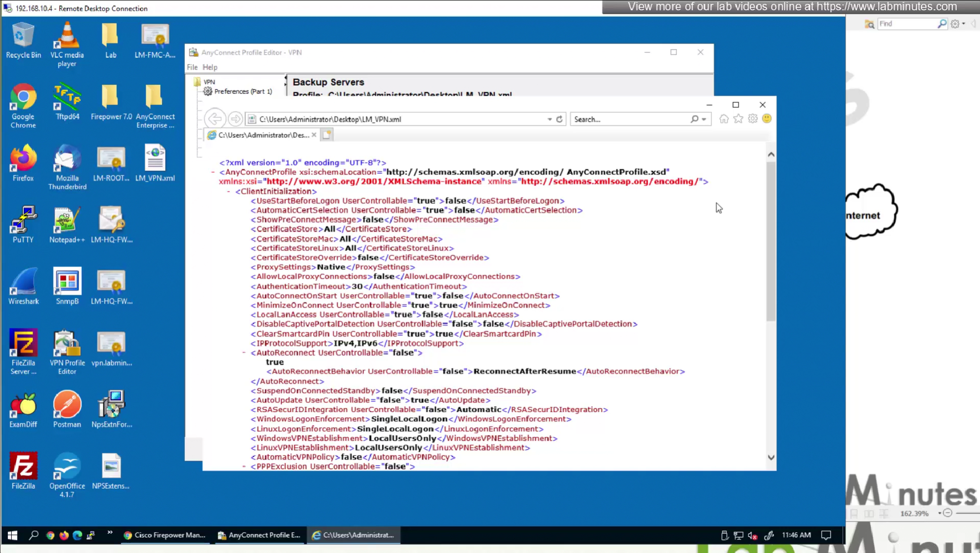This screenshot has width=980, height=553.
Task: Click the IE back arrow button
Action: coord(214,119)
